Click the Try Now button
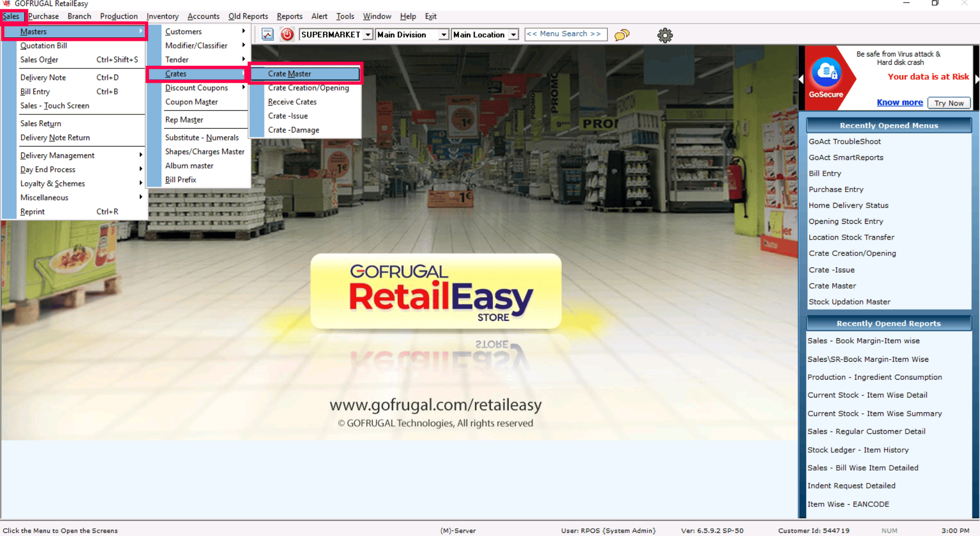 pyautogui.click(x=949, y=103)
